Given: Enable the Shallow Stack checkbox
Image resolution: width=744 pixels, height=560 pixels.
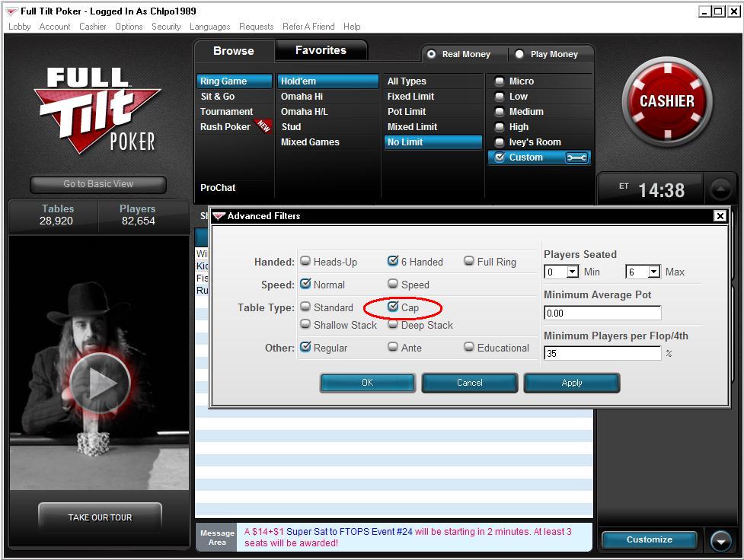Looking at the screenshot, I should click(305, 324).
